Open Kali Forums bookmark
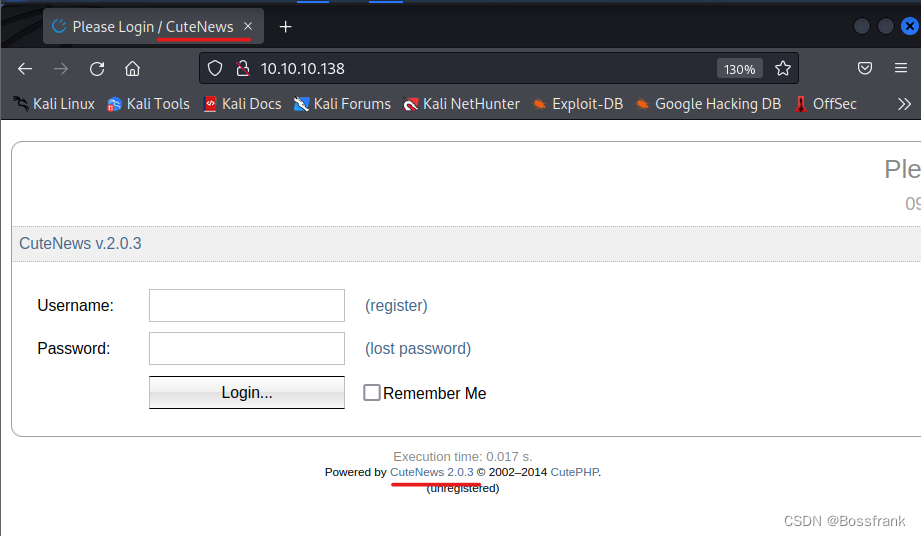The image size is (921, 536). (x=342, y=104)
